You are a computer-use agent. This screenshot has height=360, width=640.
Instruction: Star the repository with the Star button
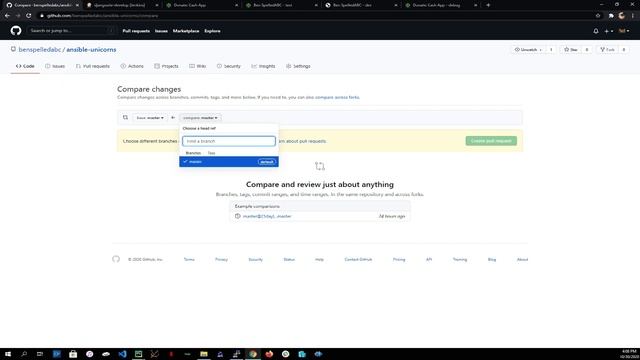click(571, 49)
